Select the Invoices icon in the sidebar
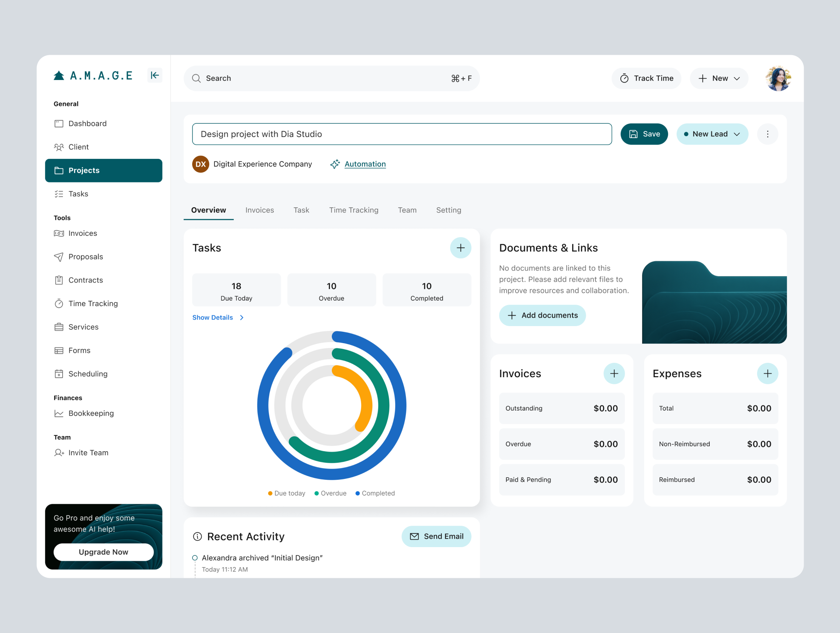This screenshot has width=840, height=633. coord(59,233)
